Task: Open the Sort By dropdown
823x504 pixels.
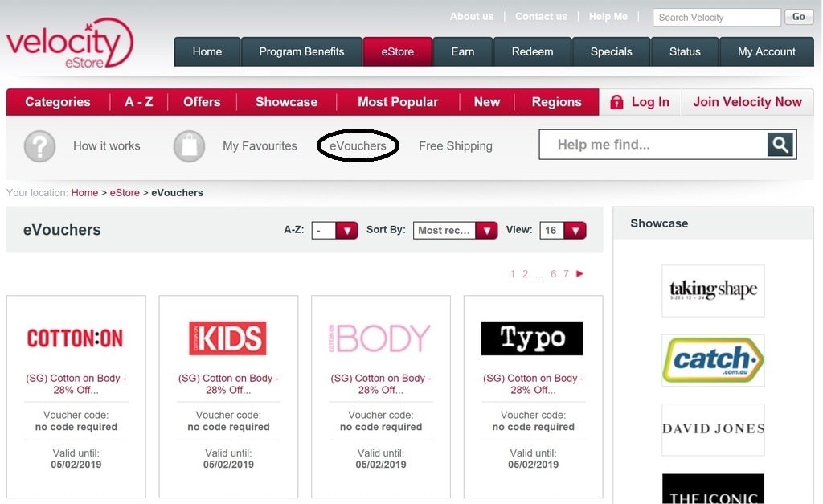Action: [455, 230]
